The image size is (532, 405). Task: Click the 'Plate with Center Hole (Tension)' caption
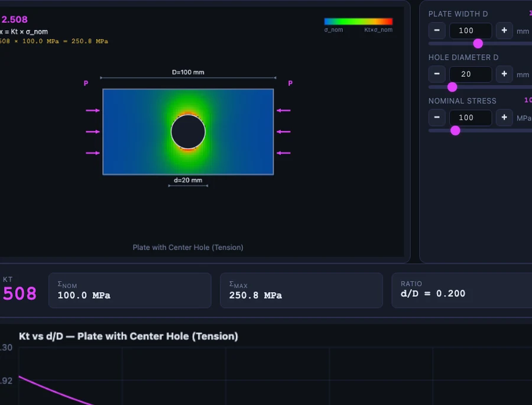click(x=188, y=248)
